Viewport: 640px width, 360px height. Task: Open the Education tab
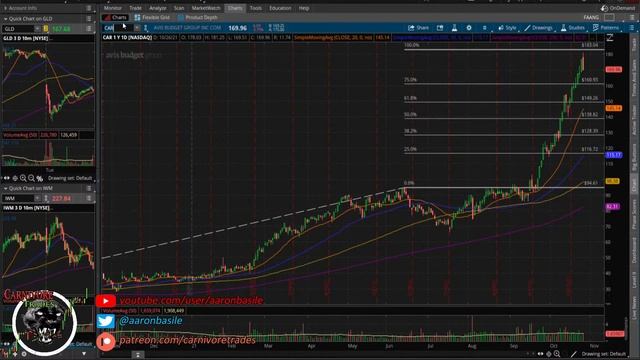coord(280,8)
